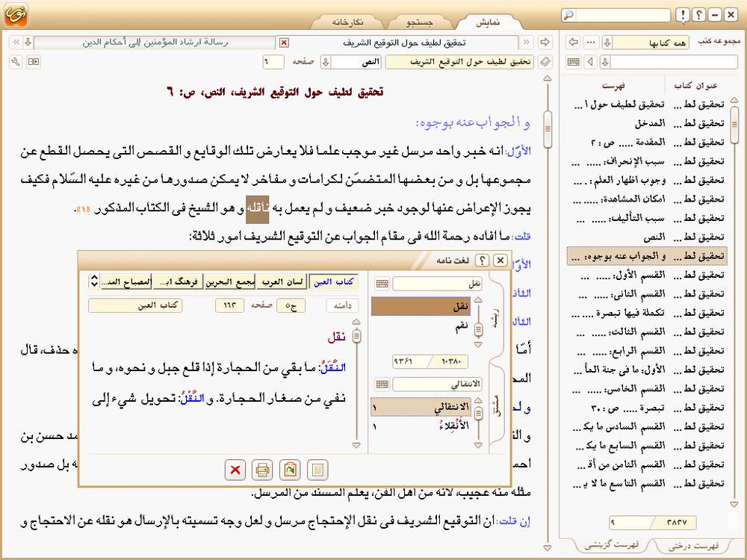Click the page number field showing ٦
The width and height of the screenshot is (747, 560).
click(x=273, y=62)
